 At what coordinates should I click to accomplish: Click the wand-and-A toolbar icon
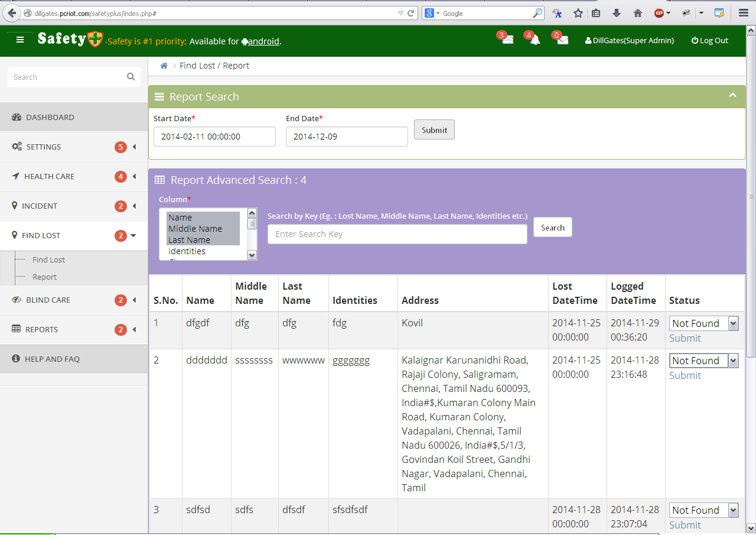557,13
